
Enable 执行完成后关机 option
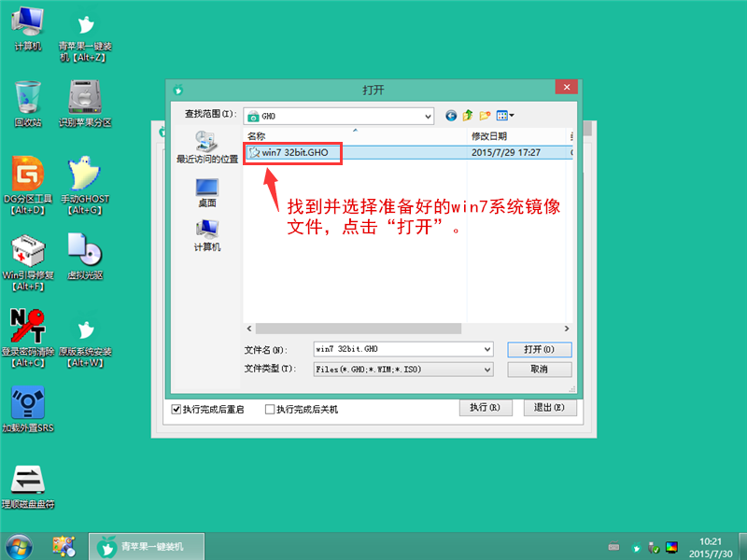(x=270, y=408)
